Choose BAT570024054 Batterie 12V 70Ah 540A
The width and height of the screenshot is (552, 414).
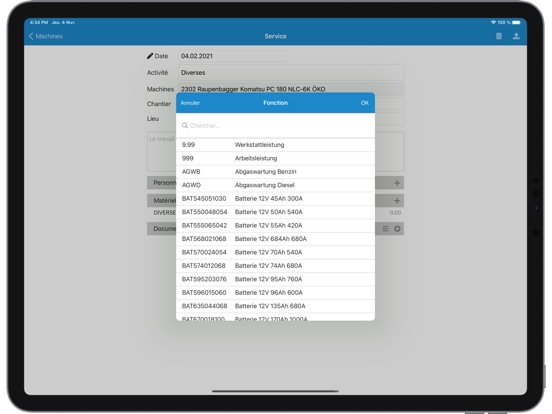pyautogui.click(x=275, y=252)
